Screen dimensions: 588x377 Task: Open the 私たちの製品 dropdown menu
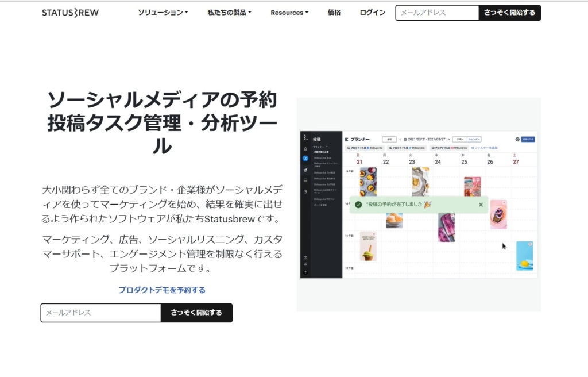230,13
